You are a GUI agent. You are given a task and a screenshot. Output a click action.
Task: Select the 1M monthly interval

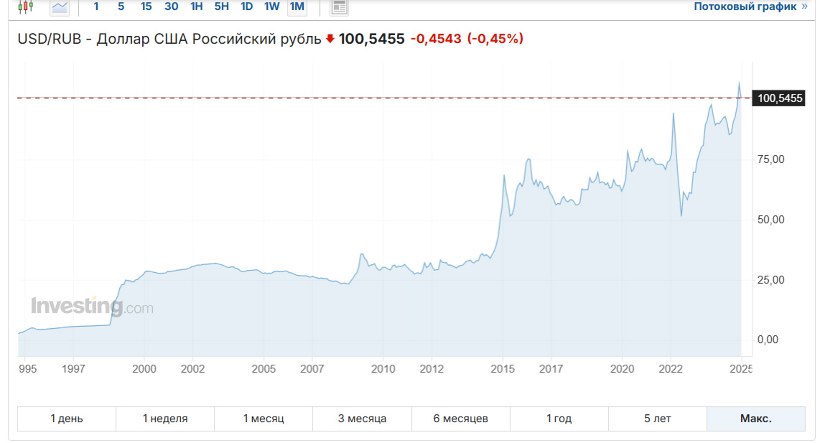click(297, 7)
